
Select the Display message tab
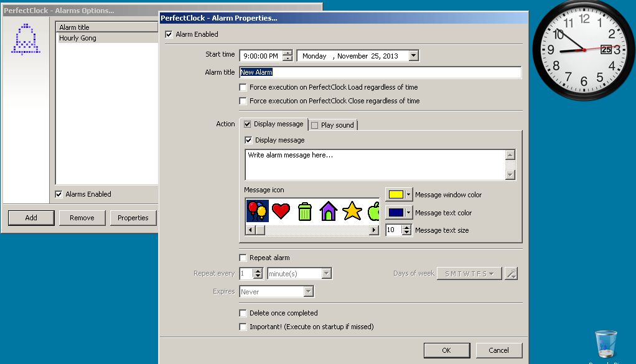click(x=274, y=124)
